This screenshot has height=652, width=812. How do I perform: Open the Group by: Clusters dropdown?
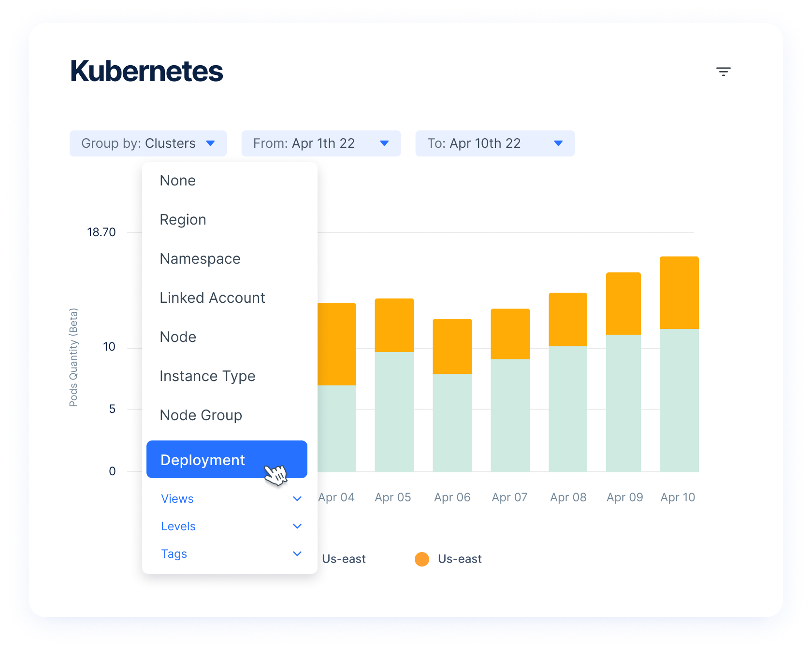pos(148,143)
